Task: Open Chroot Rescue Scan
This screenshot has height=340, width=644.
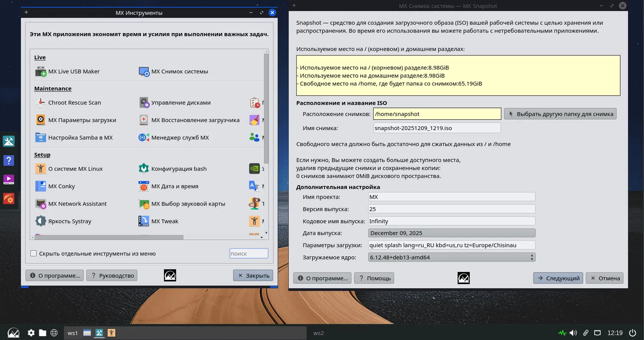Action: [x=68, y=103]
